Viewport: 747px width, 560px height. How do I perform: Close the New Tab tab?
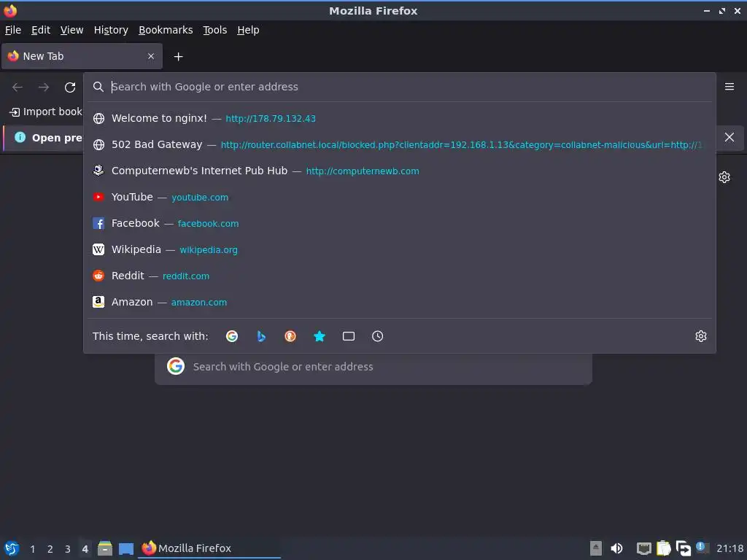[151, 56]
